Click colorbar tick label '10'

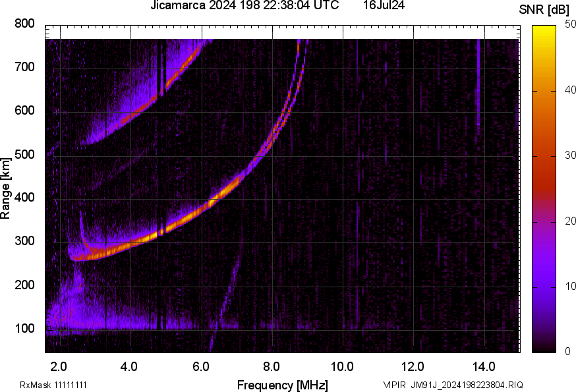[570, 286]
